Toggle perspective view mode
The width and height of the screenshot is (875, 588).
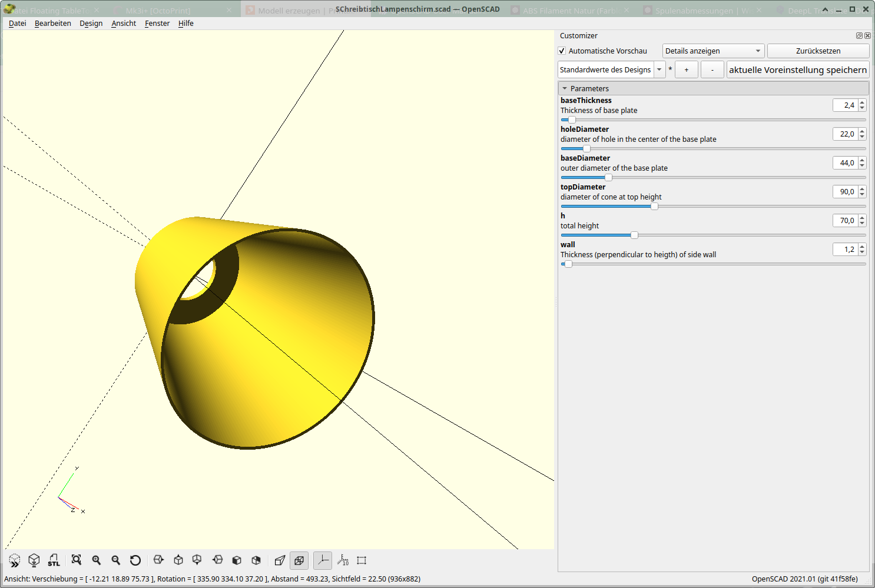[x=280, y=560]
